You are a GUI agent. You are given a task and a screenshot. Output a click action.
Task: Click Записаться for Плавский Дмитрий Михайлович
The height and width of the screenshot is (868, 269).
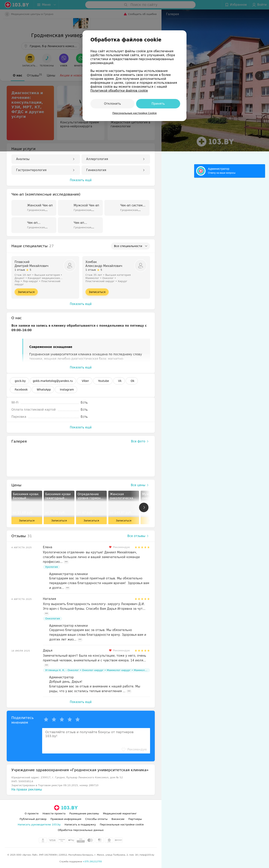point(26,292)
